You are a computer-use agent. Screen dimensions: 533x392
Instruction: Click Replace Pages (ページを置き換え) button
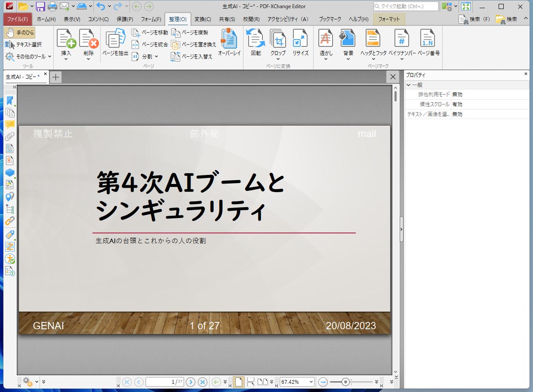(x=194, y=45)
